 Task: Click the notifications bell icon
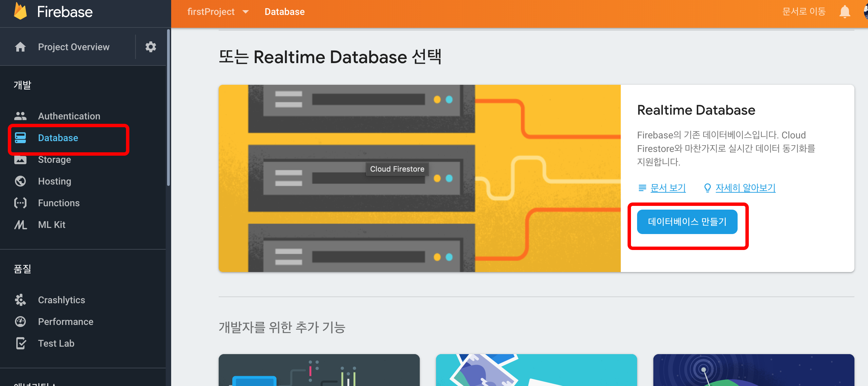(845, 12)
